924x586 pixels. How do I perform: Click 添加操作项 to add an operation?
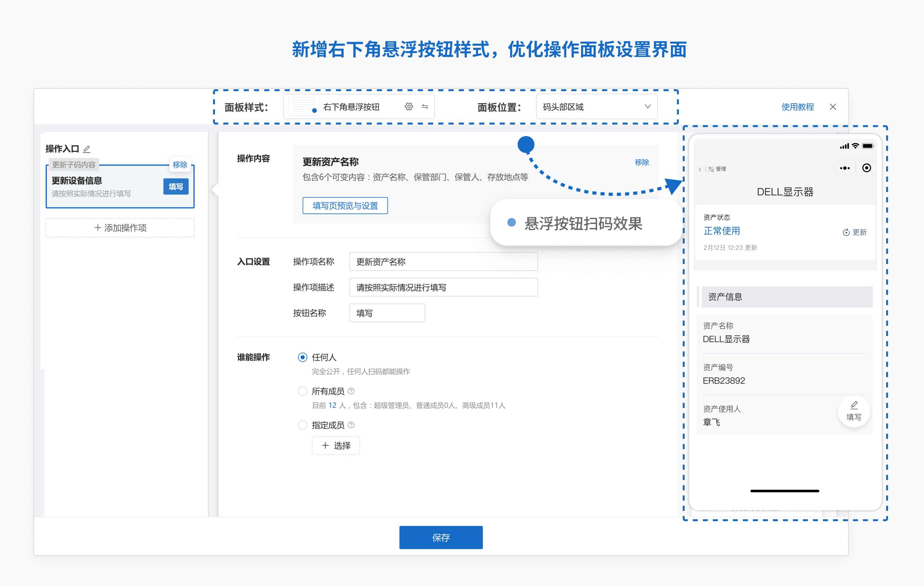[x=120, y=228]
